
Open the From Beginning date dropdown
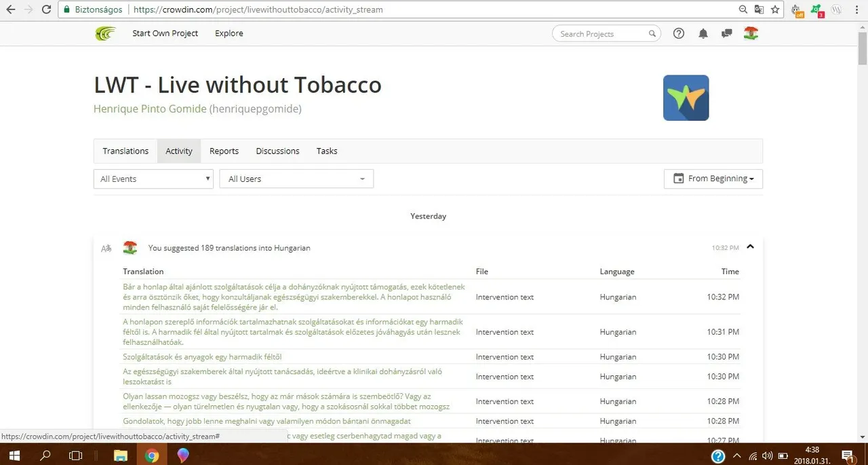(x=713, y=179)
